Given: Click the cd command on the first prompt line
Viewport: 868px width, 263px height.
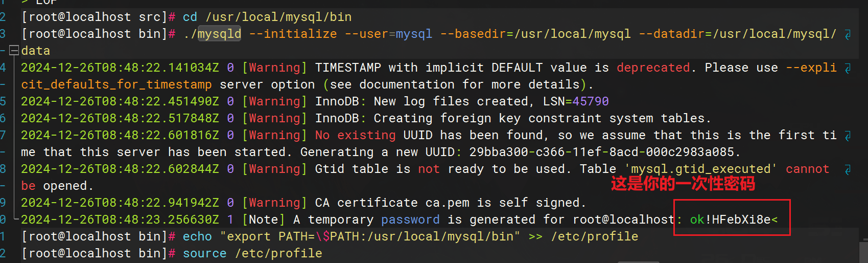Looking at the screenshot, I should tap(190, 17).
